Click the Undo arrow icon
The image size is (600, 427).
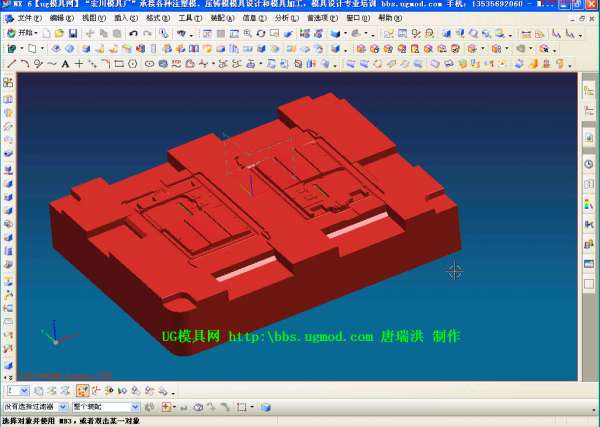133,33
